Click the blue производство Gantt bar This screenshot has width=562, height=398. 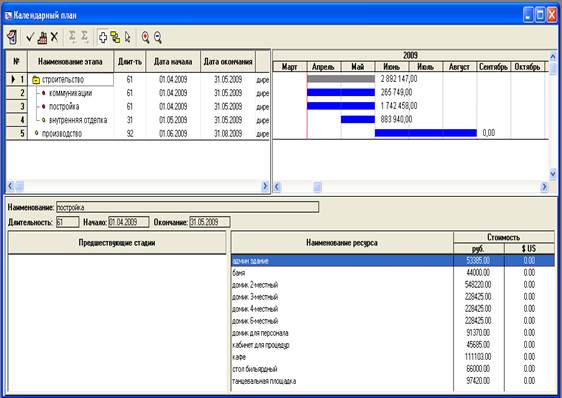[x=426, y=133]
